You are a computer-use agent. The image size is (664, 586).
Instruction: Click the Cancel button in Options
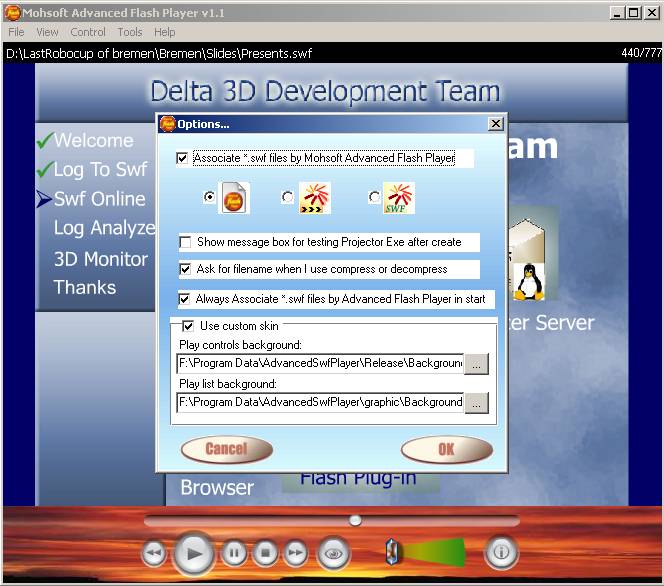(227, 449)
